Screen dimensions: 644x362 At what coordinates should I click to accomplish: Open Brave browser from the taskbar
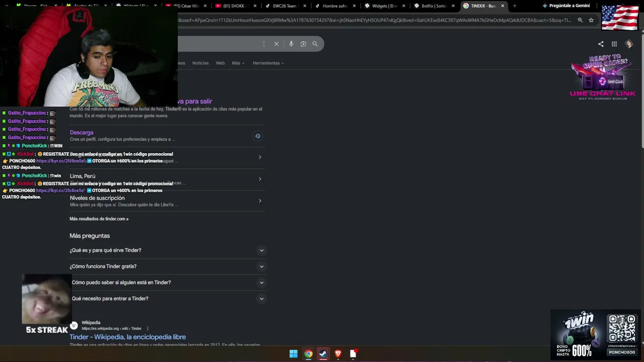[x=338, y=354]
